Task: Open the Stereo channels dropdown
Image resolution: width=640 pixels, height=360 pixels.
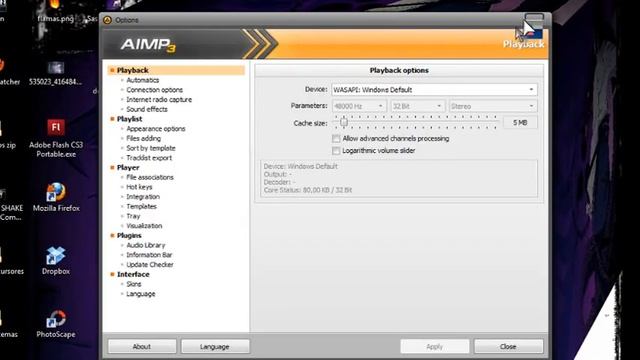Action: click(493, 106)
